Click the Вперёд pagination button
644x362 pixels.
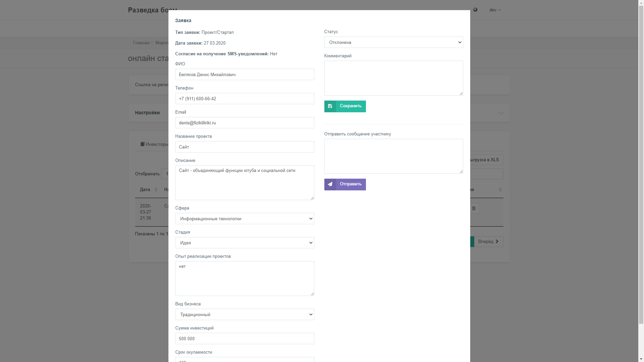(488, 242)
